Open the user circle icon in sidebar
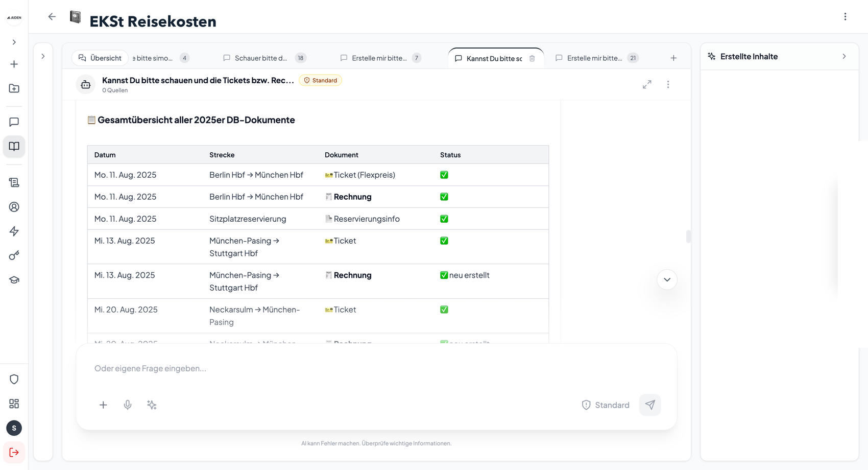This screenshot has width=868, height=470. click(14, 207)
